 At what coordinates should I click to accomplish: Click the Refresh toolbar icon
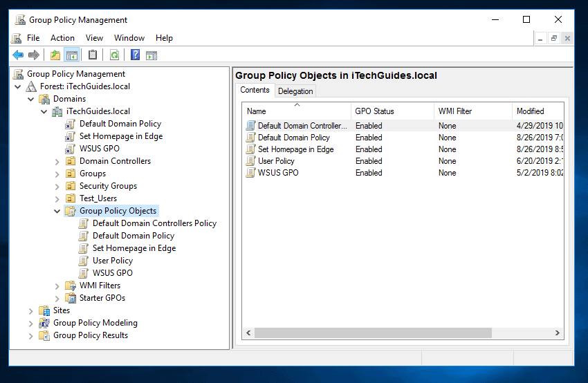point(114,55)
